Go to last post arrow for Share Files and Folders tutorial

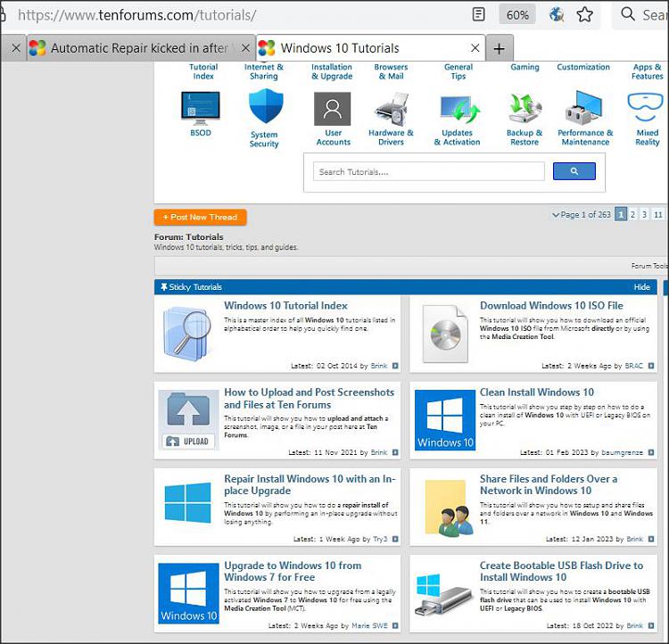click(651, 539)
